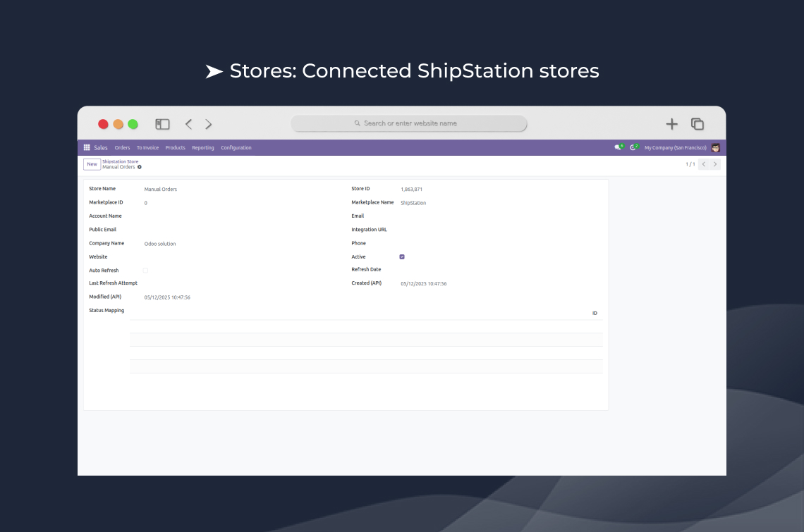Open the Products menu

point(176,147)
